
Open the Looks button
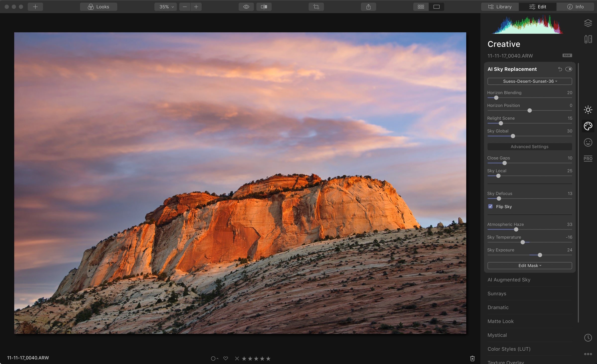click(x=99, y=7)
